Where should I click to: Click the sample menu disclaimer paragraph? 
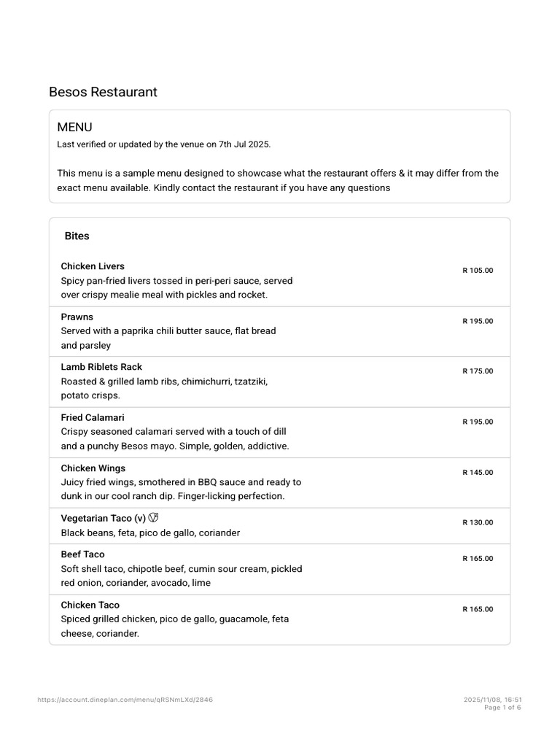(278, 180)
